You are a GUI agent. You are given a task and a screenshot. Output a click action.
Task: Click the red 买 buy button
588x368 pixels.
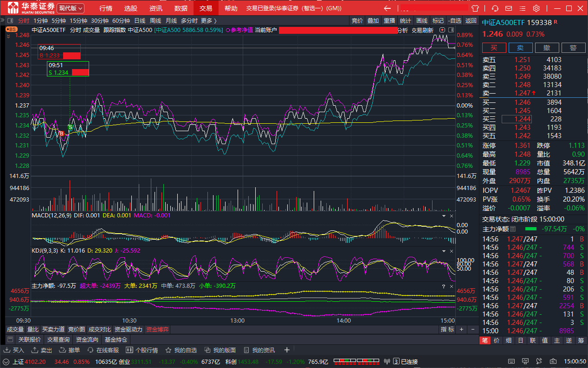494,48
